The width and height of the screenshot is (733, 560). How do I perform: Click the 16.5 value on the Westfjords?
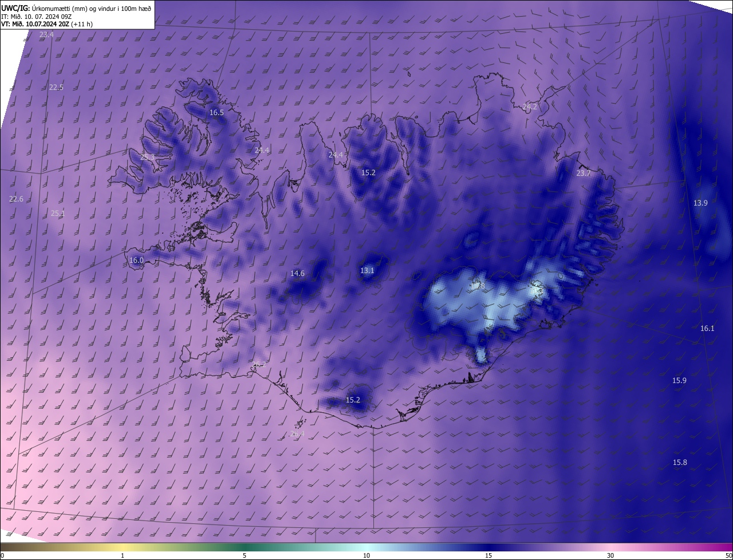[x=216, y=113]
